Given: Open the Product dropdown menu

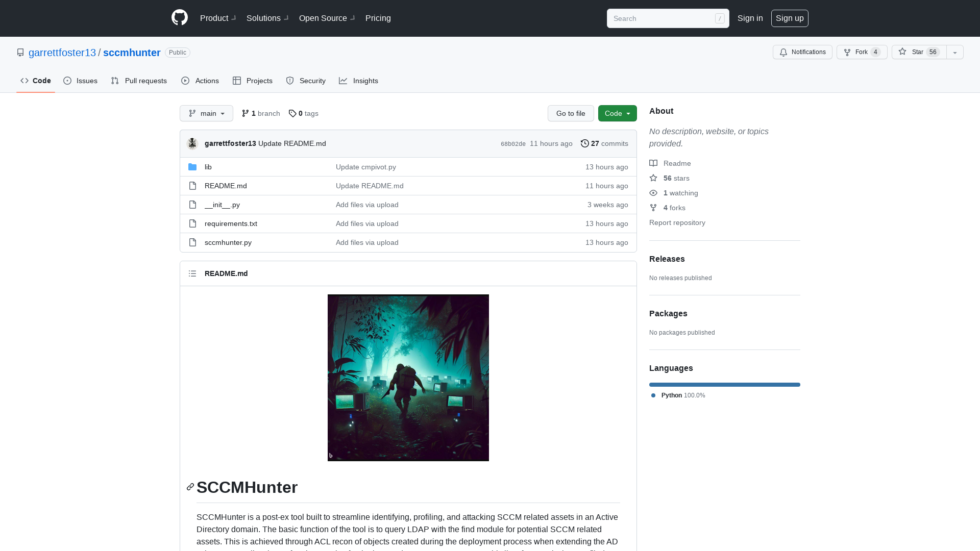Looking at the screenshot, I should click(218, 18).
